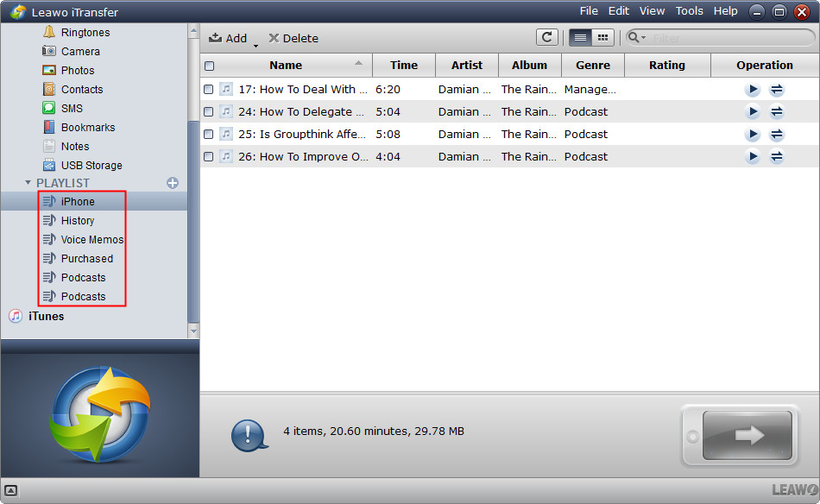This screenshot has height=504, width=820.
Task: Play the track '17: How To Deal With'
Action: pyautogui.click(x=753, y=89)
